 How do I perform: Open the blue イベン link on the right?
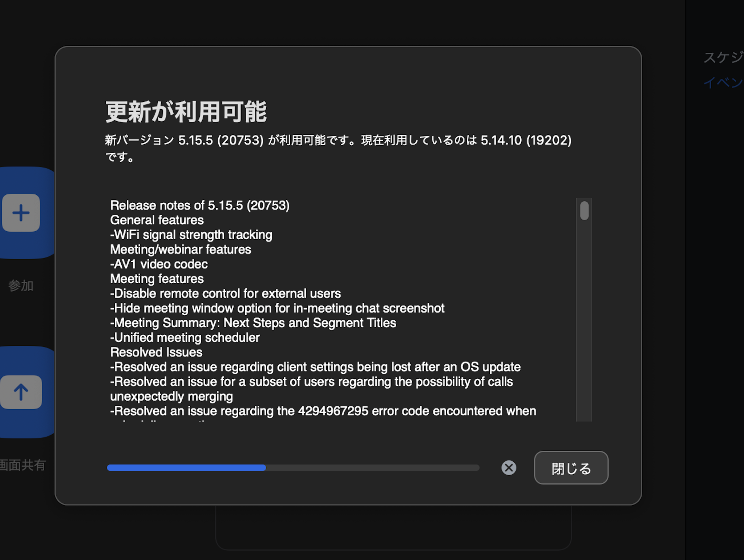point(723,83)
